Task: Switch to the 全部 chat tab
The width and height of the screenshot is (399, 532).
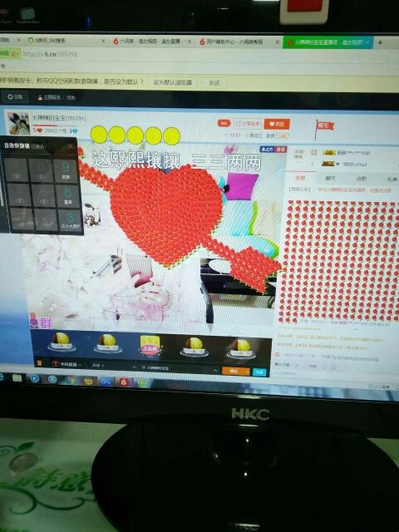Action: point(300,178)
